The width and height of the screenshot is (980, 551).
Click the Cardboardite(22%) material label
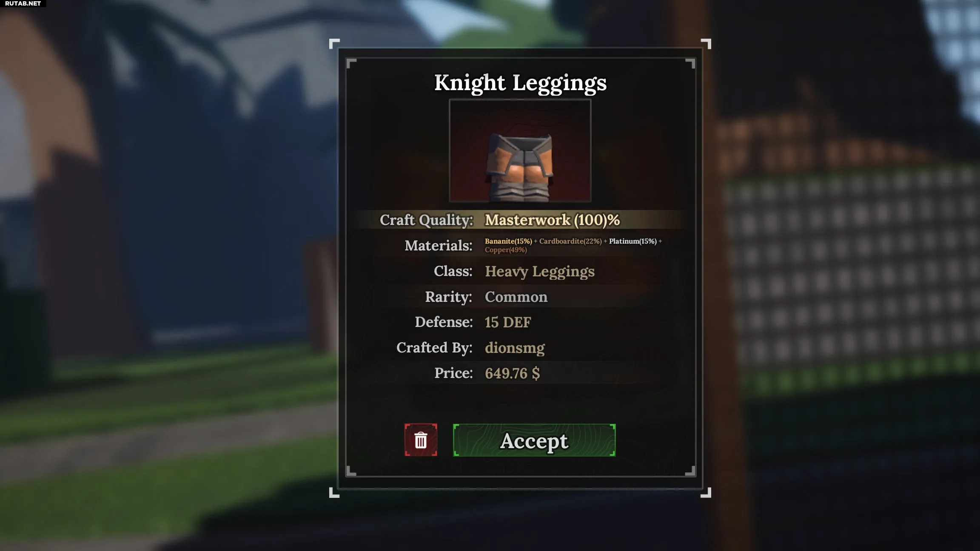(x=570, y=241)
